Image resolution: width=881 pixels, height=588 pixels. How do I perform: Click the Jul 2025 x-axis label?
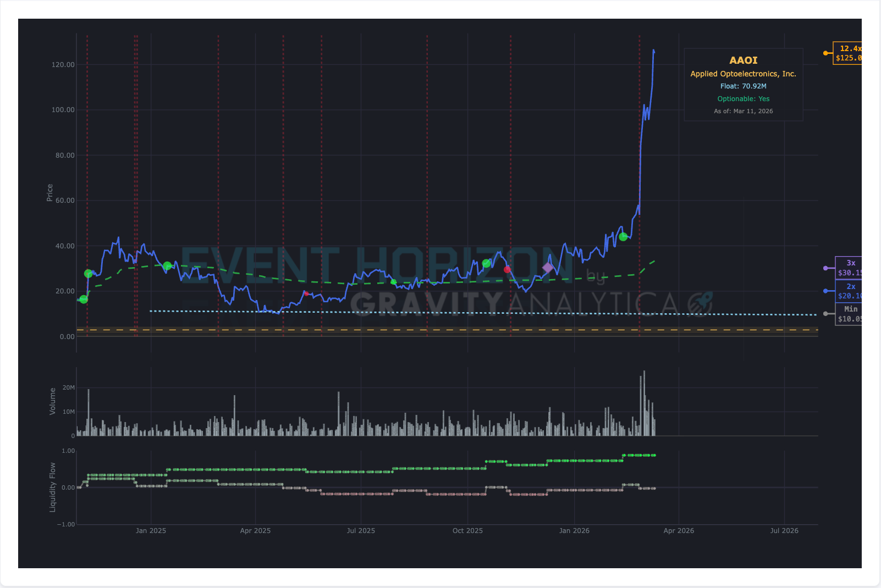tap(361, 531)
